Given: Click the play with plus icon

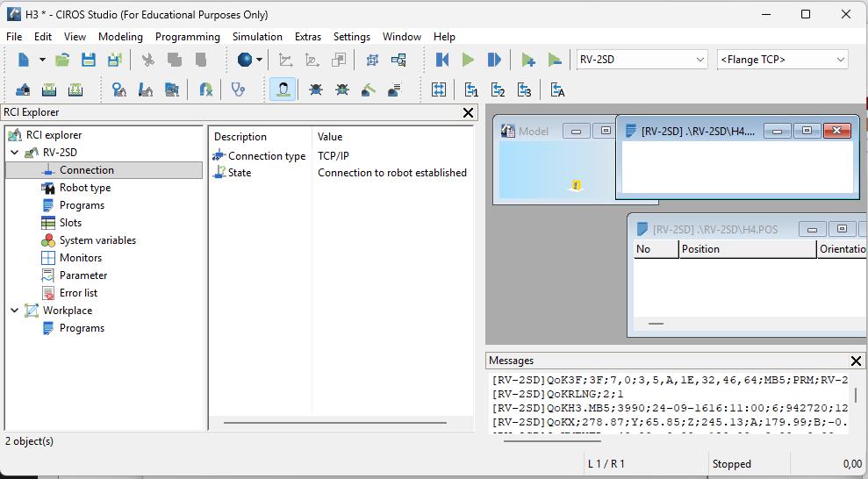Looking at the screenshot, I should coord(528,60).
